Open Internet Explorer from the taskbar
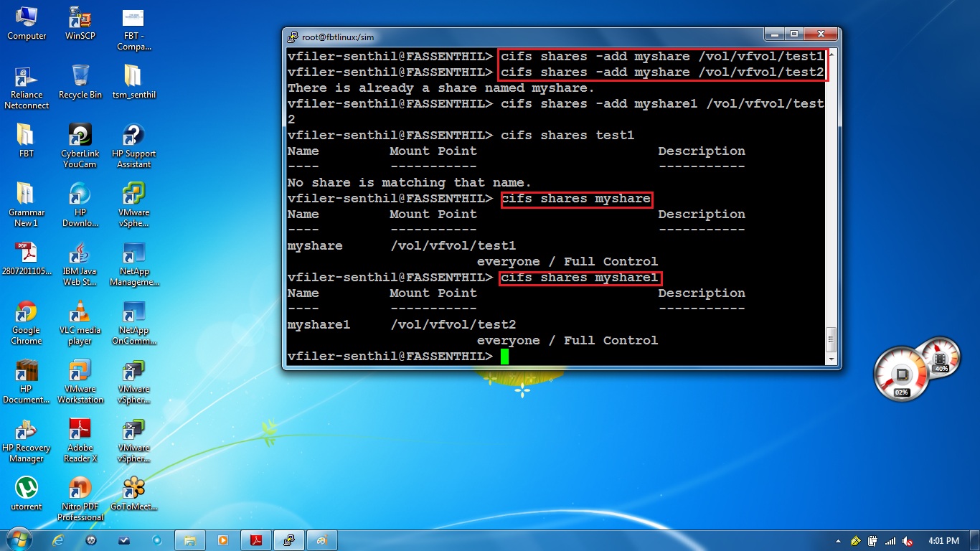Image resolution: width=980 pixels, height=551 pixels. click(57, 540)
